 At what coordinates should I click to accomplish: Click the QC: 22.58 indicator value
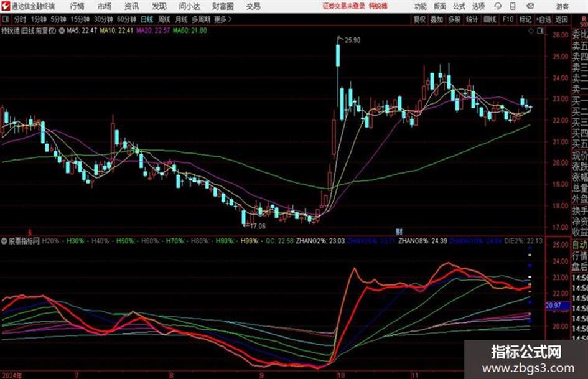[x=279, y=241]
